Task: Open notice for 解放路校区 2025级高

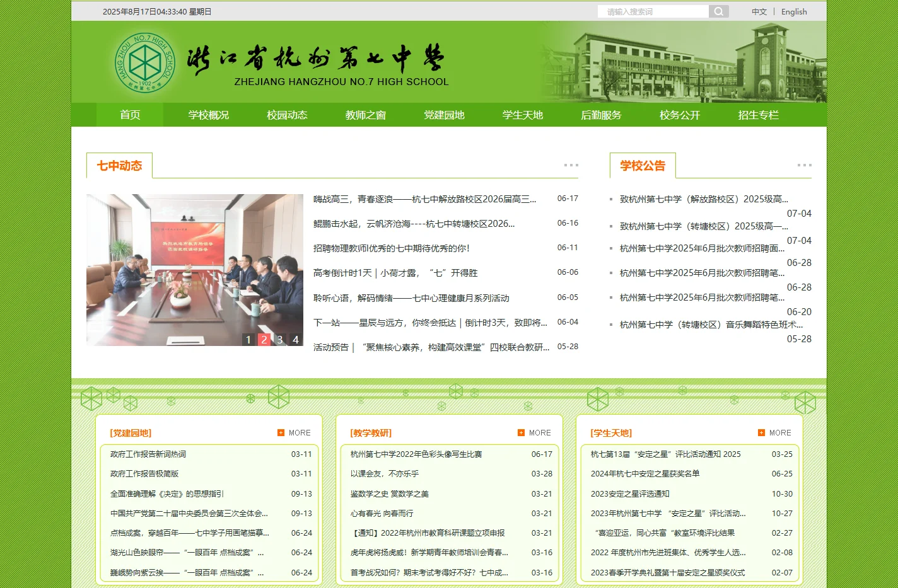Action: pos(704,199)
